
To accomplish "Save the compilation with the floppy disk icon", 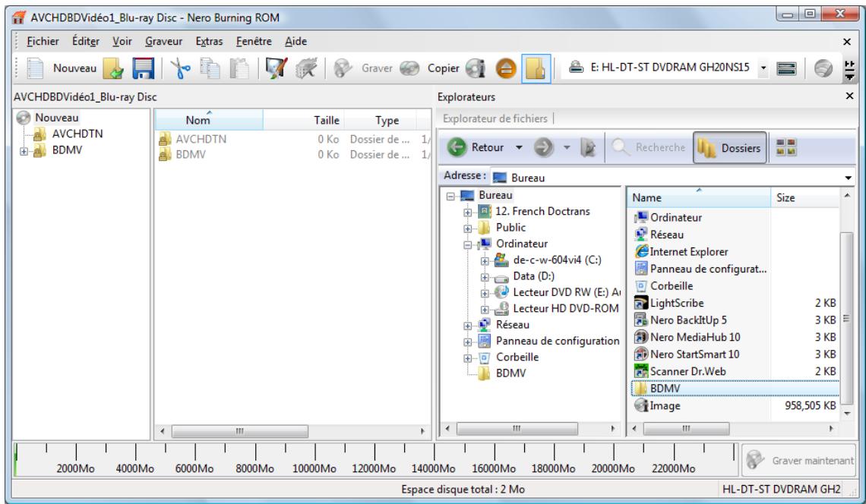I will point(143,68).
